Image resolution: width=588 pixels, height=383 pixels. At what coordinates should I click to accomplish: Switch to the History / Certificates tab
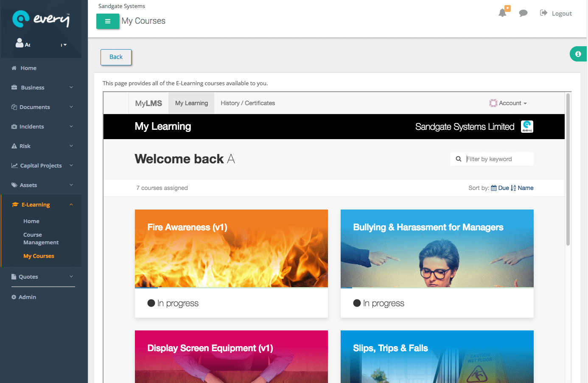[x=247, y=103]
